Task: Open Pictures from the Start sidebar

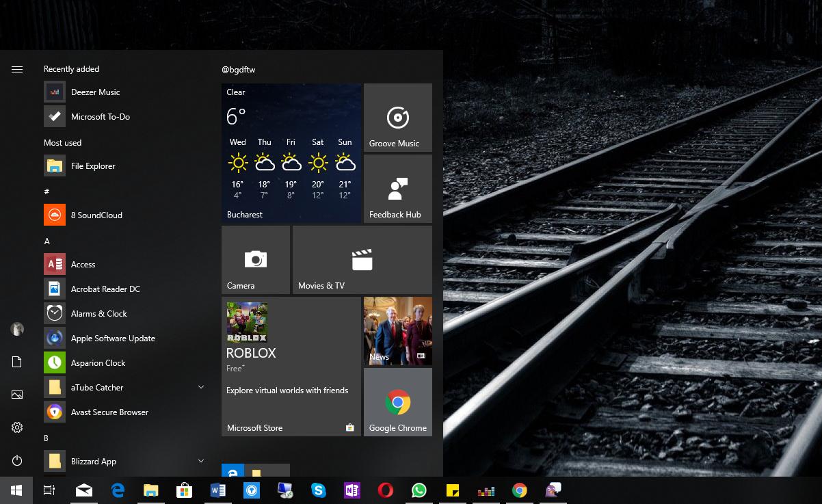Action: tap(17, 395)
